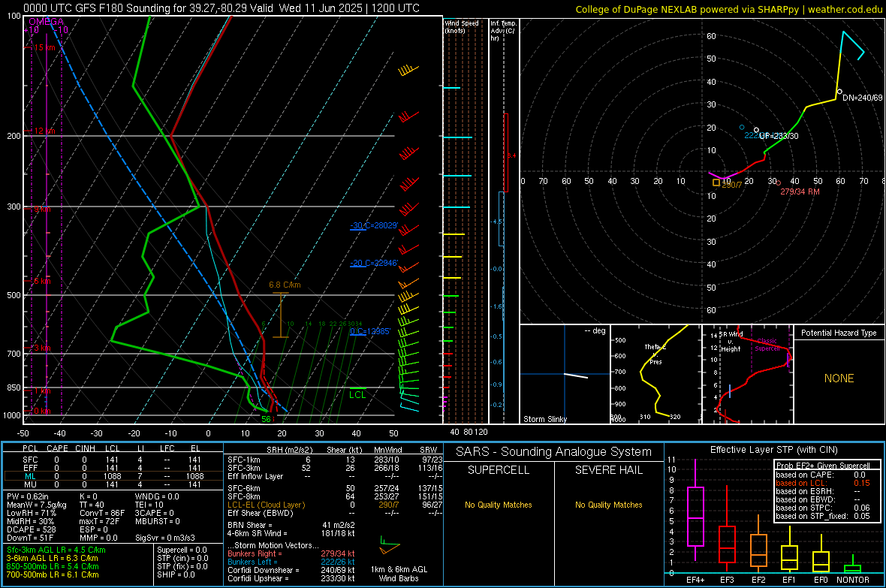Click the Supercell = 0.0 composite value
This screenshot has height=588, width=886.
click(182, 550)
